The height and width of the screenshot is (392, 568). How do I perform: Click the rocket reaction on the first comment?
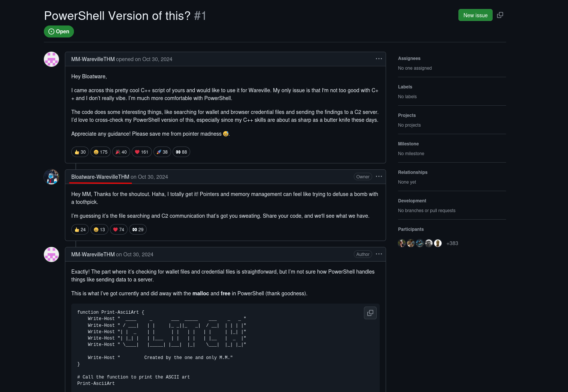pyautogui.click(x=162, y=152)
